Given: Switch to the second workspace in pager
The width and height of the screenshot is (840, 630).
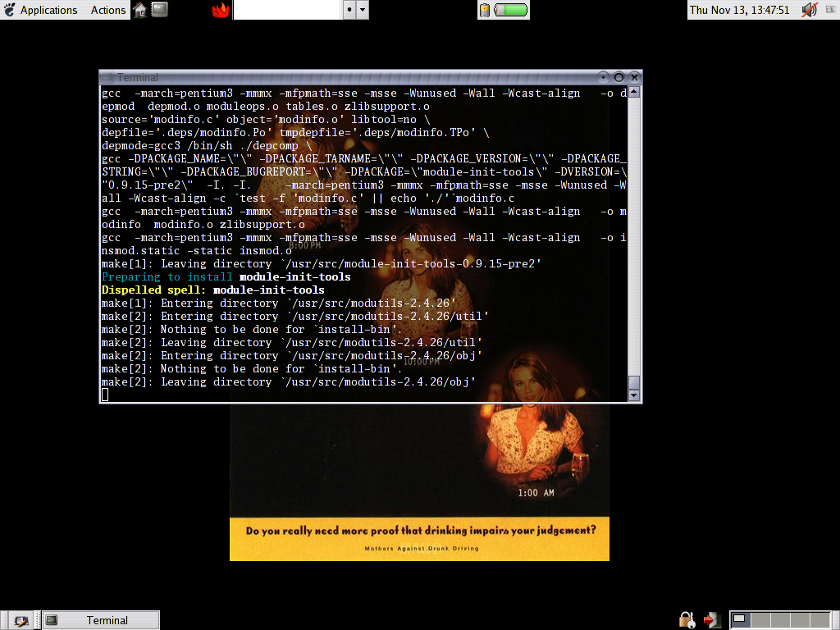Looking at the screenshot, I should [x=762, y=620].
